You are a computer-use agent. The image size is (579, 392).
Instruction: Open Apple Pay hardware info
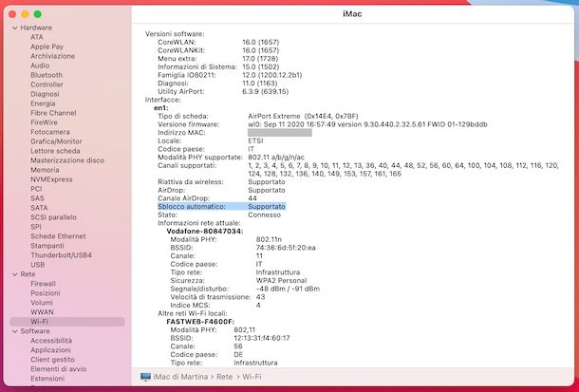(x=47, y=47)
